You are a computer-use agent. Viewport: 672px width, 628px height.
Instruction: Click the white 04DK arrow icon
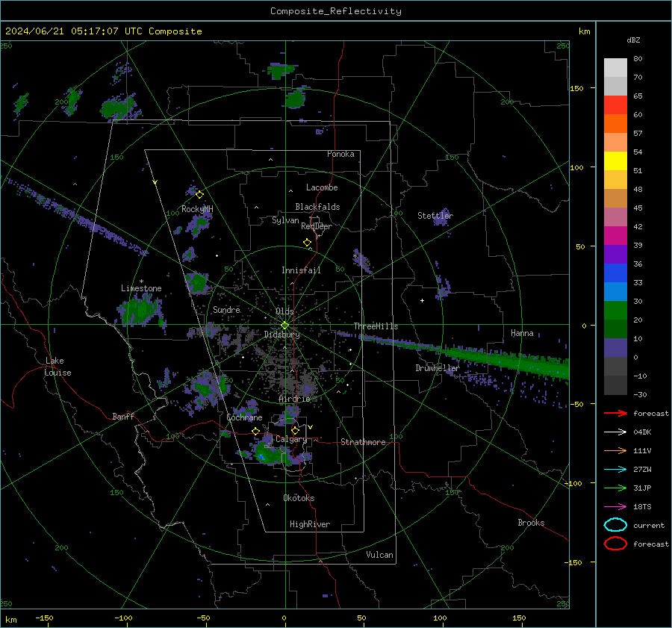(x=615, y=432)
